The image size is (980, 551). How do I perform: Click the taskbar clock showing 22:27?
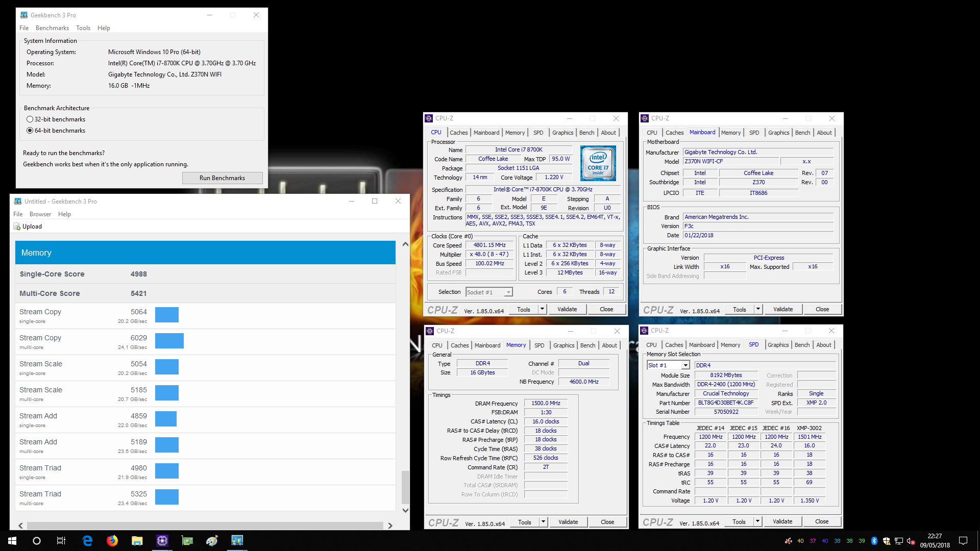pos(935,541)
